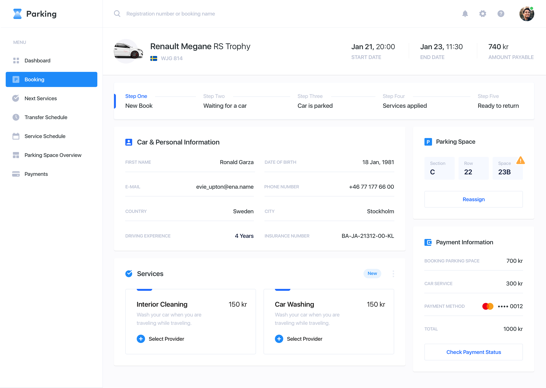The image size is (546, 388).
Task: Click the Jan 21, 20:00 start date
Action: click(373, 47)
